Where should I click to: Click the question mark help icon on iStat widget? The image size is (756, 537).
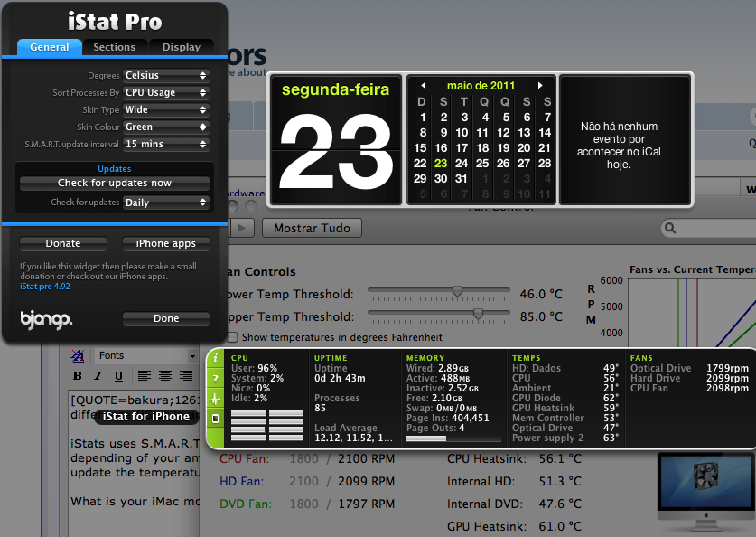(x=216, y=379)
